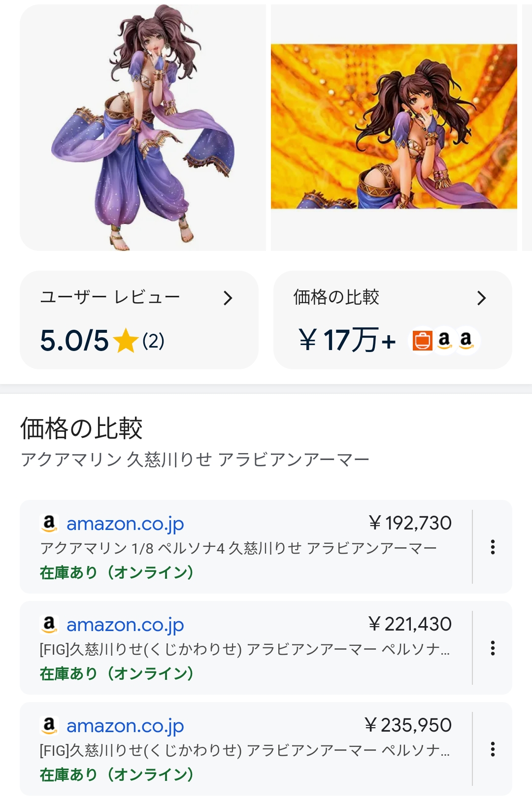Click Amazon logo beside the ¥221,430 listing

click(49, 624)
